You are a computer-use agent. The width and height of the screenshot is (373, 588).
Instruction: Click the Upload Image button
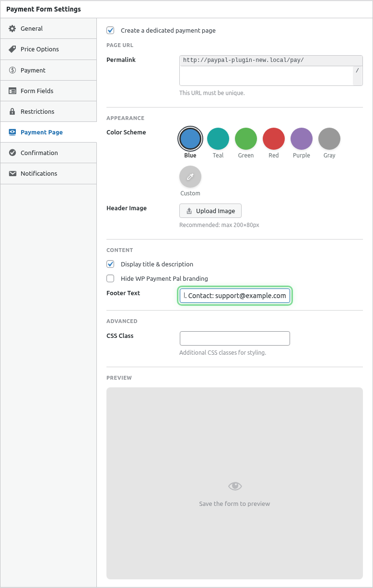click(210, 211)
